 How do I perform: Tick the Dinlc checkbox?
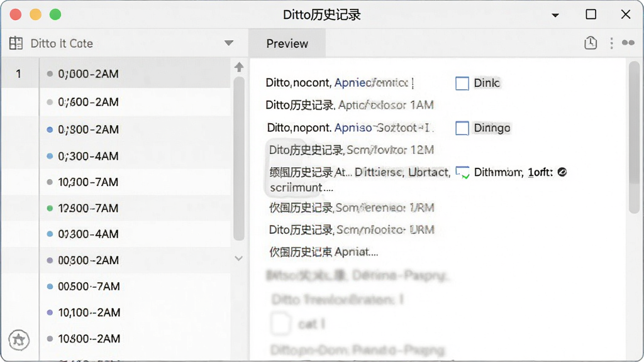coord(462,83)
